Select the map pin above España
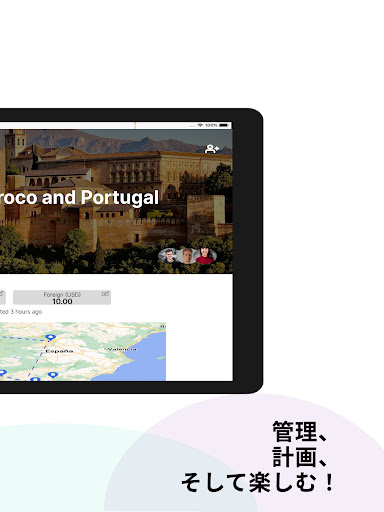Viewport: 384px width, 512px height. pos(50,338)
